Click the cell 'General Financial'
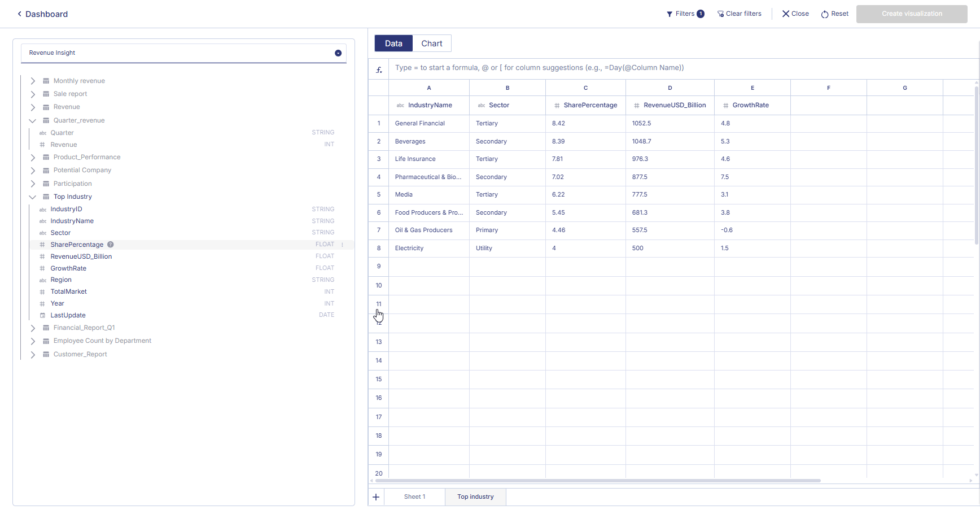This screenshot has width=980, height=514. 429,124
